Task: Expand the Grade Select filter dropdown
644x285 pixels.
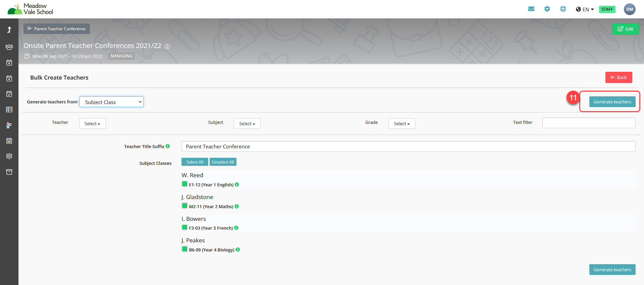Action: [x=401, y=124]
